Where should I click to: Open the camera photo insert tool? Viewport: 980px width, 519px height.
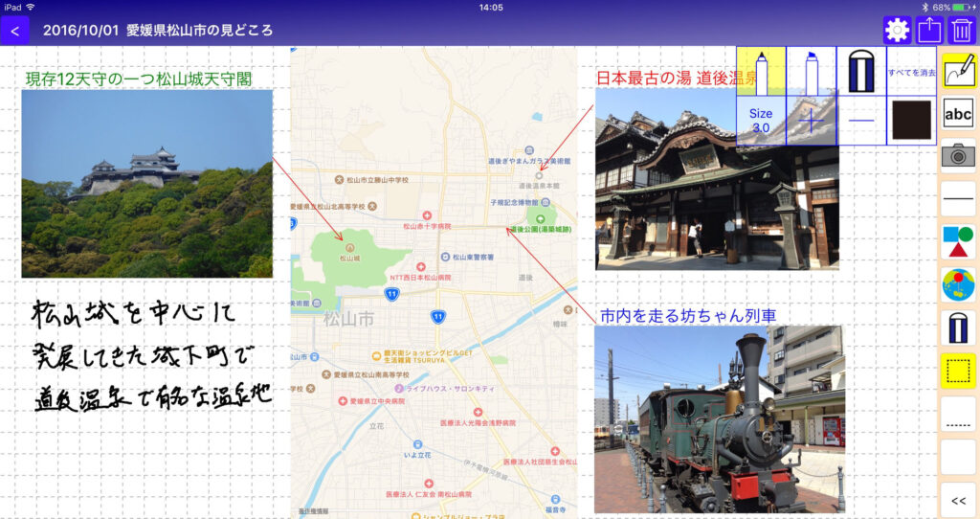[x=958, y=156]
